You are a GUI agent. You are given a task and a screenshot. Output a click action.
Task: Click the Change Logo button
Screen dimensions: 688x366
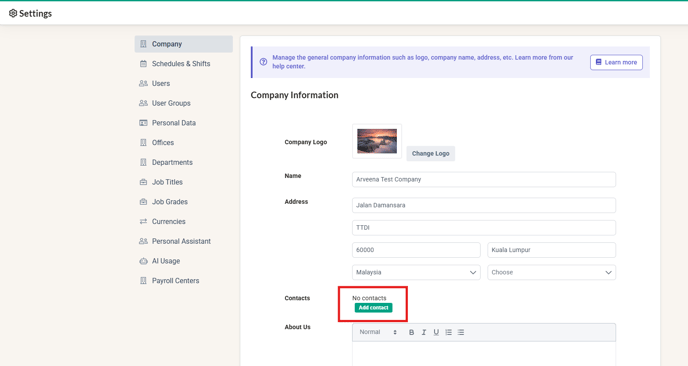(x=430, y=154)
